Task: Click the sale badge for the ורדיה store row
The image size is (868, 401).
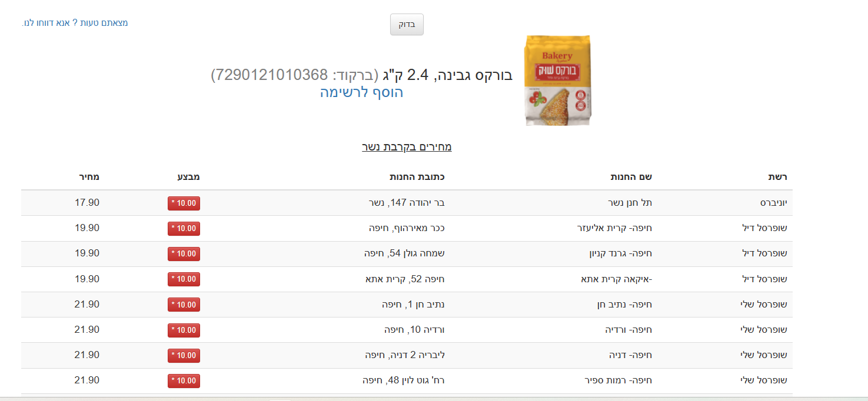Action: pyautogui.click(x=183, y=330)
